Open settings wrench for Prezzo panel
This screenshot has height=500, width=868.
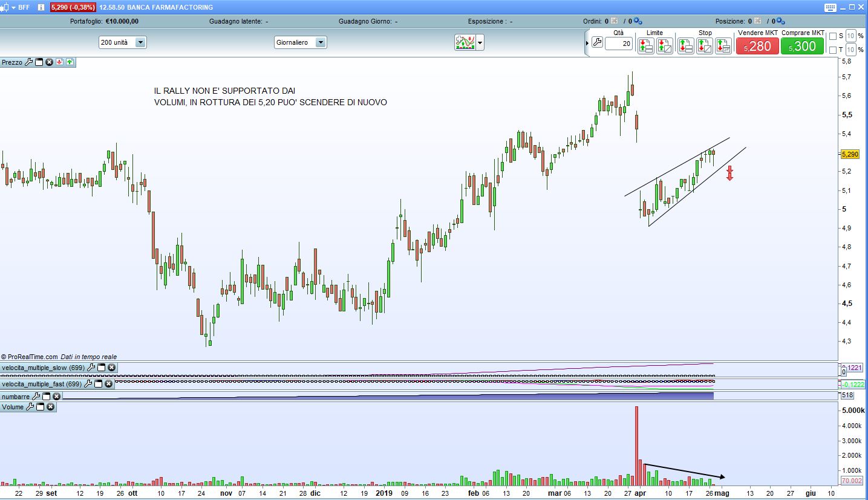(x=28, y=62)
